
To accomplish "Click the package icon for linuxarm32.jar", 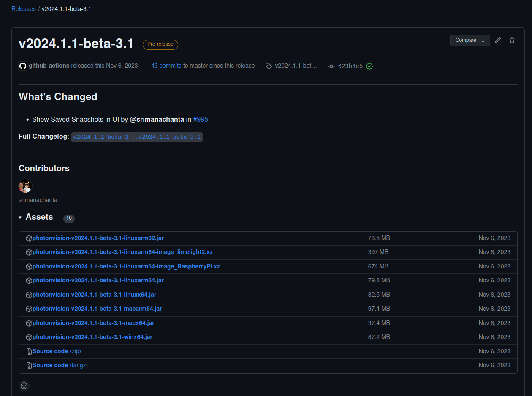I will tap(29, 238).
